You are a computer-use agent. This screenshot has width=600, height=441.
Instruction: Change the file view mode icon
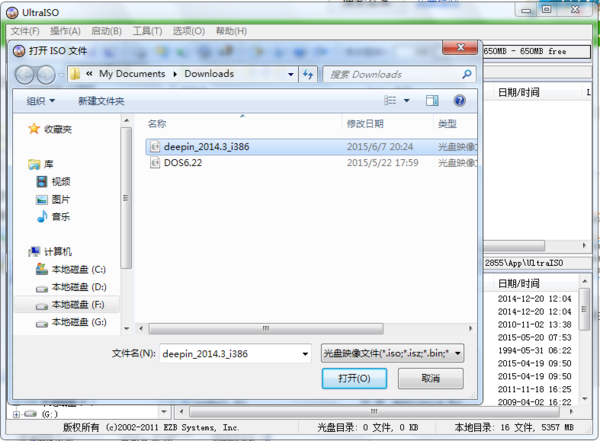[x=390, y=100]
